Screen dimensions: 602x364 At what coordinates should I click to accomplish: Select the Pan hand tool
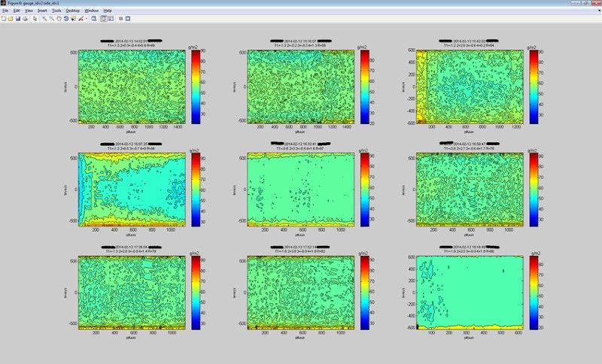pyautogui.click(x=59, y=18)
